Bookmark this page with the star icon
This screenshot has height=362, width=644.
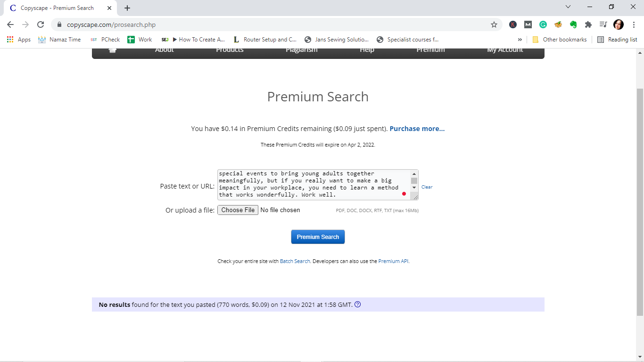coord(494,25)
